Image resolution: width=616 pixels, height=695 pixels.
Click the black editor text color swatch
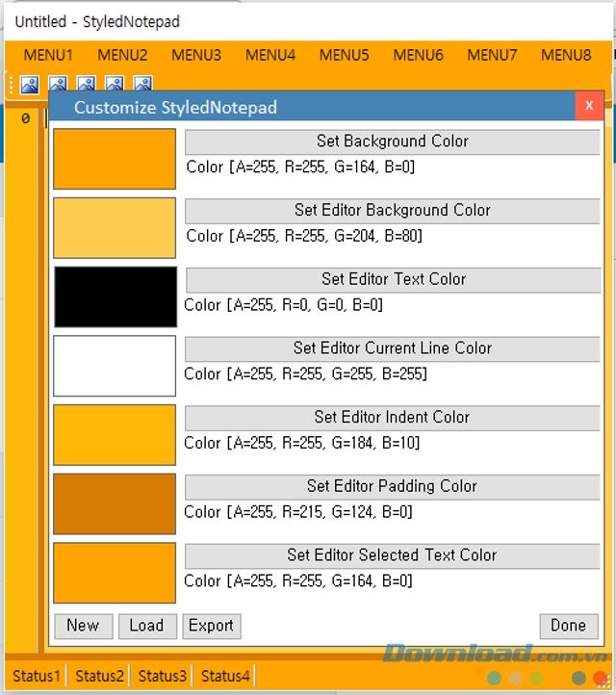coord(115,296)
